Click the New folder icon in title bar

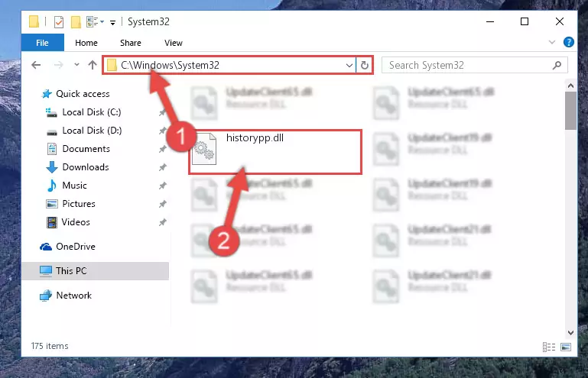[x=76, y=22]
